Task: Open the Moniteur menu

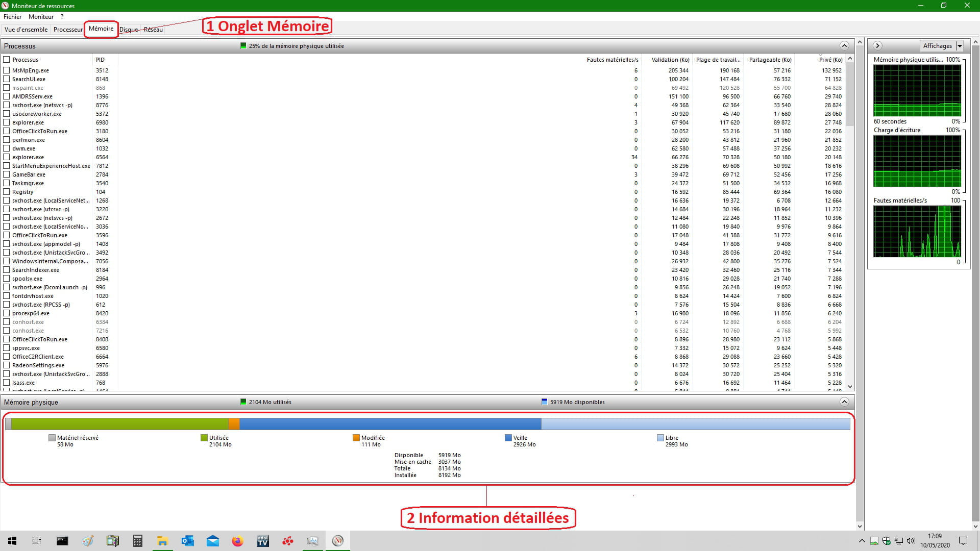Action: point(41,17)
